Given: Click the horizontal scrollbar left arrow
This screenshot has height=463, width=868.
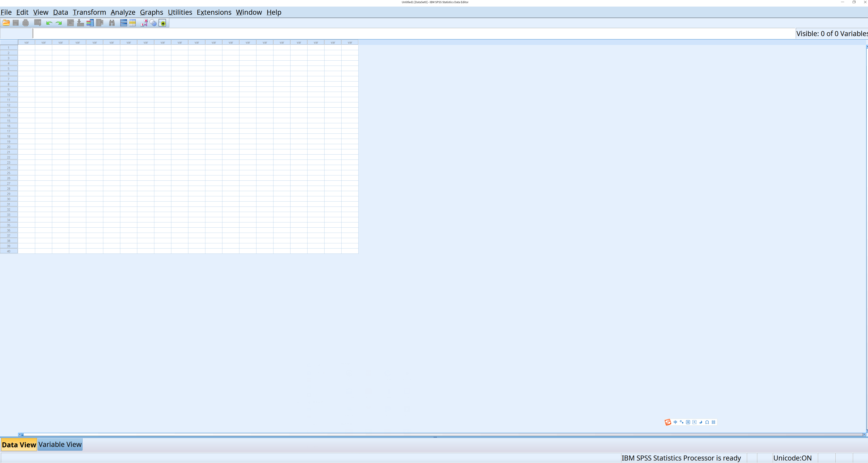Looking at the screenshot, I should click(x=20, y=434).
